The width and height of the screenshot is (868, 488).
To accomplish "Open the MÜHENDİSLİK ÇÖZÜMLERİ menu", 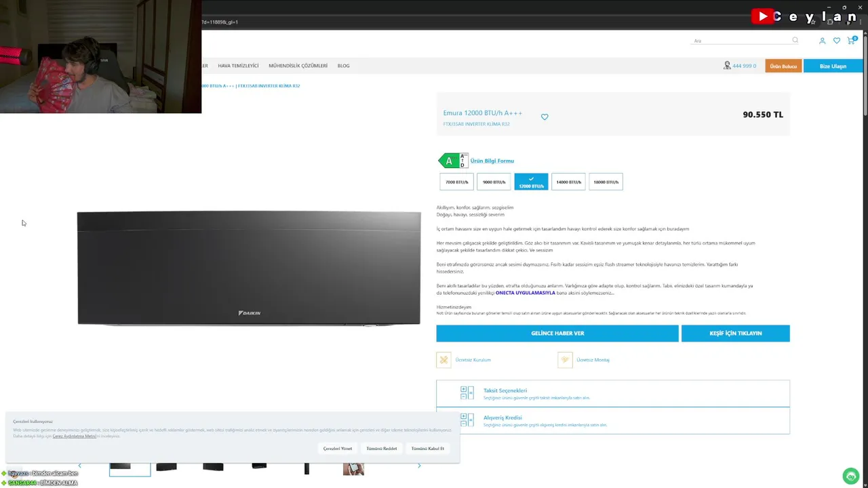I will [298, 66].
